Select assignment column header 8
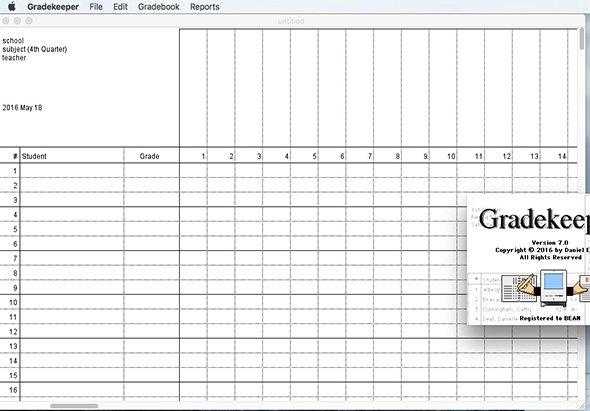This screenshot has height=411, width=590. click(x=388, y=156)
